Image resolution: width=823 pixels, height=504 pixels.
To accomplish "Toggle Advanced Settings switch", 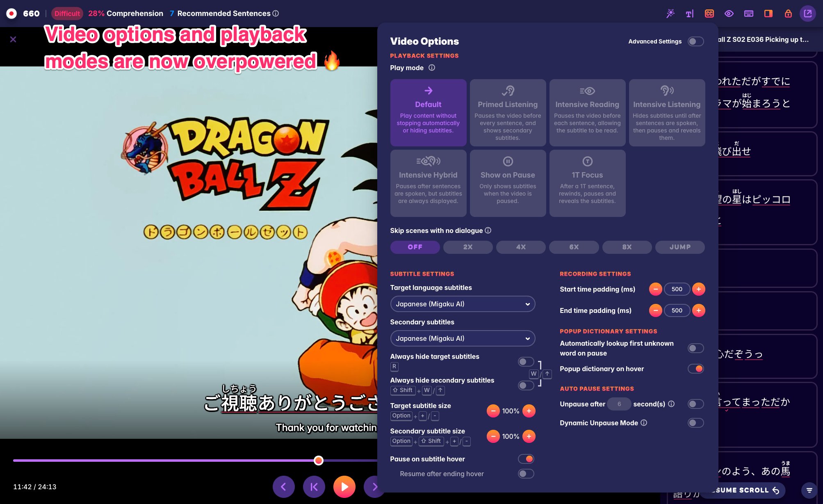I will (x=696, y=41).
